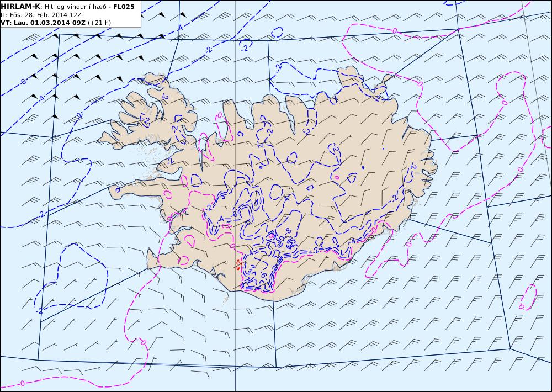552x392 pixels.
Task: Select the 'IT: Fös. 28. Feb. 2014 12Z' line
Action: tap(41, 15)
